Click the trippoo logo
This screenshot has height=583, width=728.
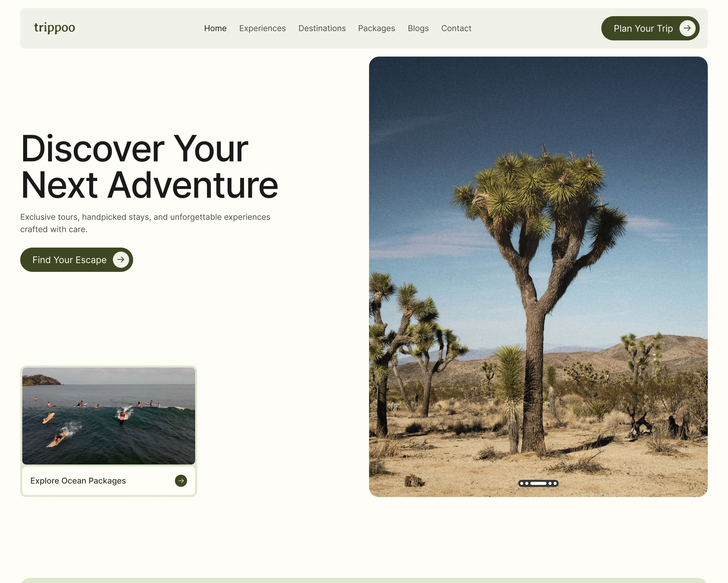pos(55,28)
